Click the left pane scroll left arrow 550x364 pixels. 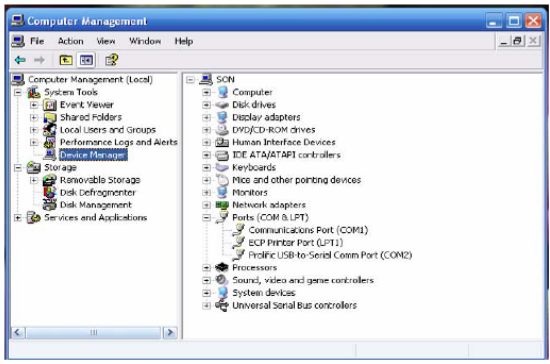pos(19,332)
